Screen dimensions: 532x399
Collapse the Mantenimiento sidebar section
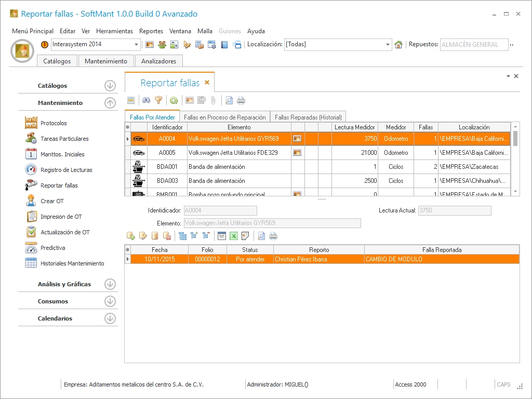point(110,103)
